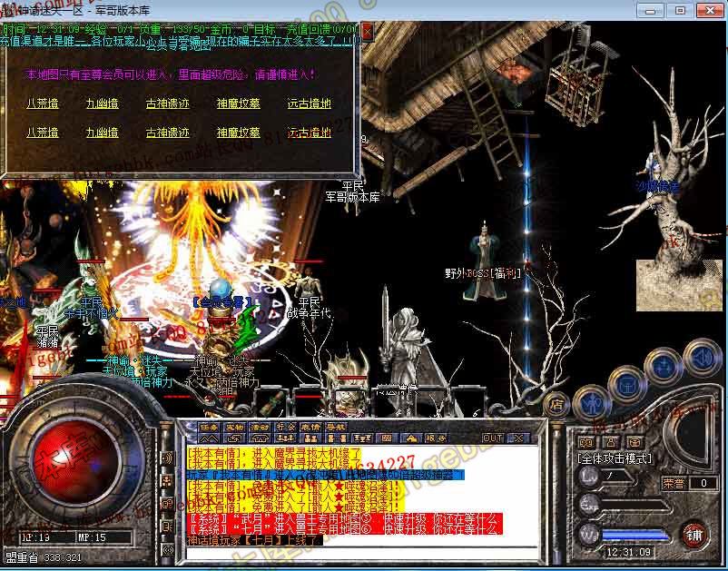Open the 店 shop round button
This screenshot has height=571, width=728.
(x=556, y=404)
